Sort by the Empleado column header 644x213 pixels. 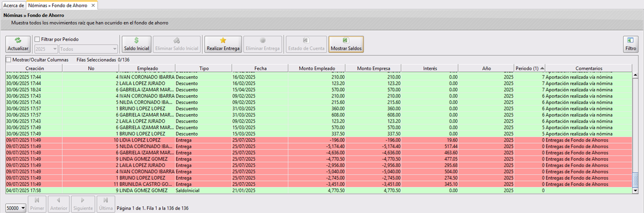pos(147,68)
